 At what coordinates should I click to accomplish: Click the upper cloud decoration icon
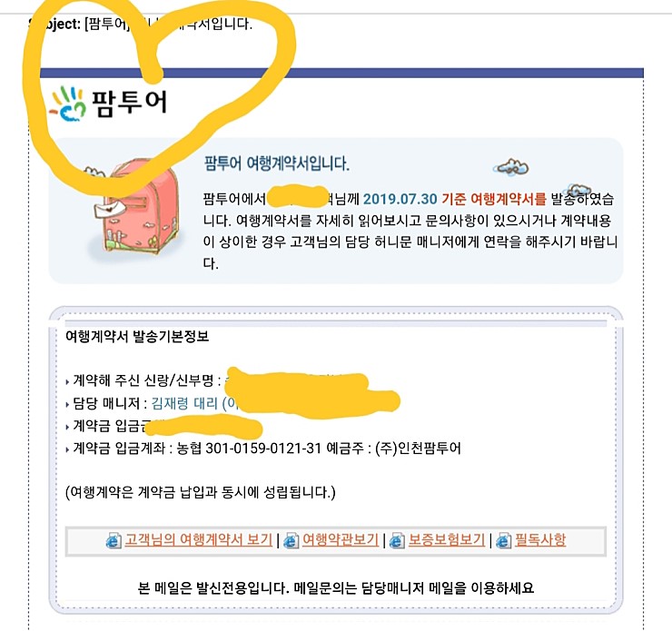pos(511,167)
